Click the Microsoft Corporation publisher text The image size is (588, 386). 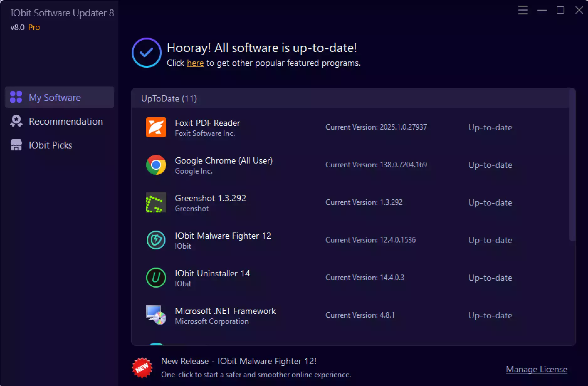click(212, 321)
